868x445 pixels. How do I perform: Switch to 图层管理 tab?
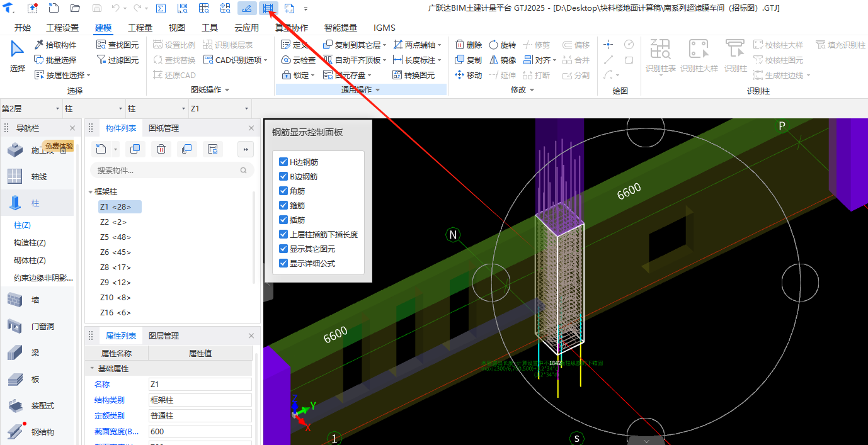(164, 335)
